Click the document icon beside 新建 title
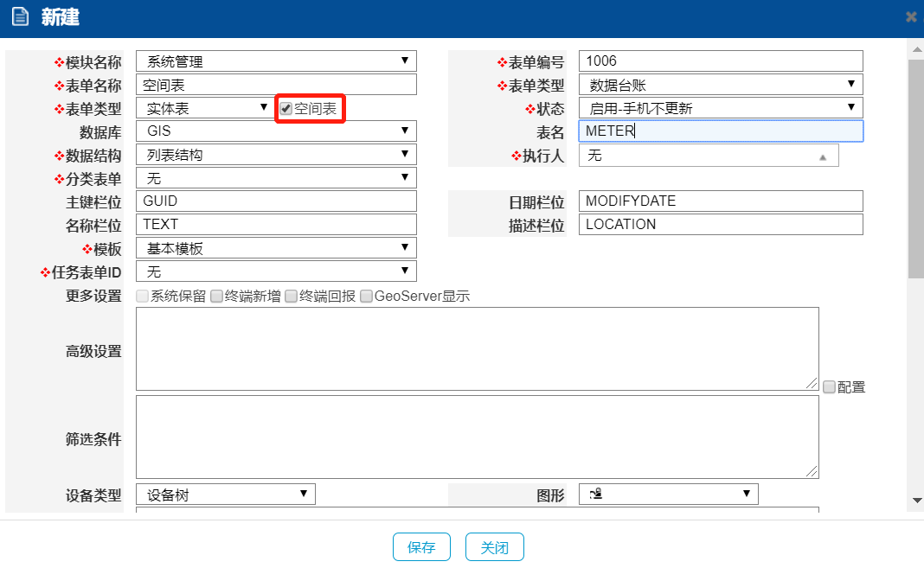Viewport: 924px width, 568px height. [20, 17]
